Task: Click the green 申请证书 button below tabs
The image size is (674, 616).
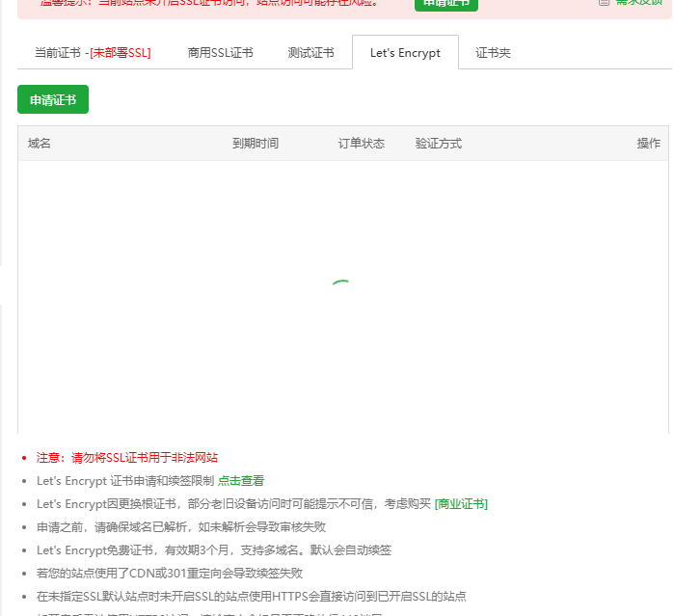Action: [53, 99]
